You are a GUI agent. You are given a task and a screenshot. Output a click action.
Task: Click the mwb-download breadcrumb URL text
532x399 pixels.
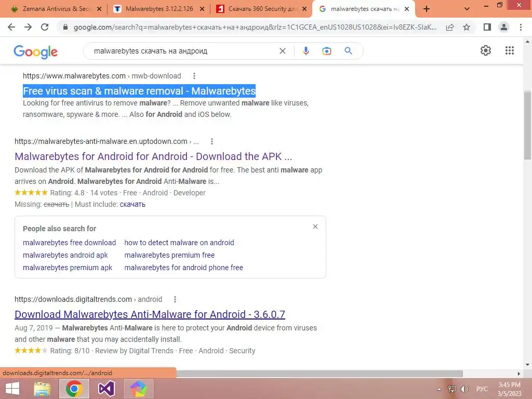[156, 76]
